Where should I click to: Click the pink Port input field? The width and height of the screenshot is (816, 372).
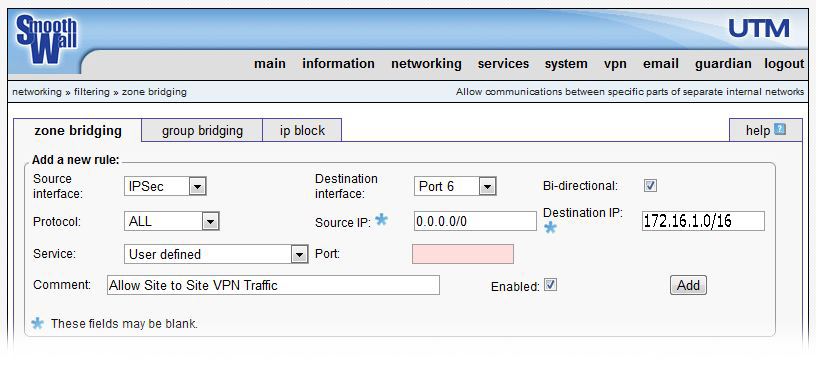point(463,254)
